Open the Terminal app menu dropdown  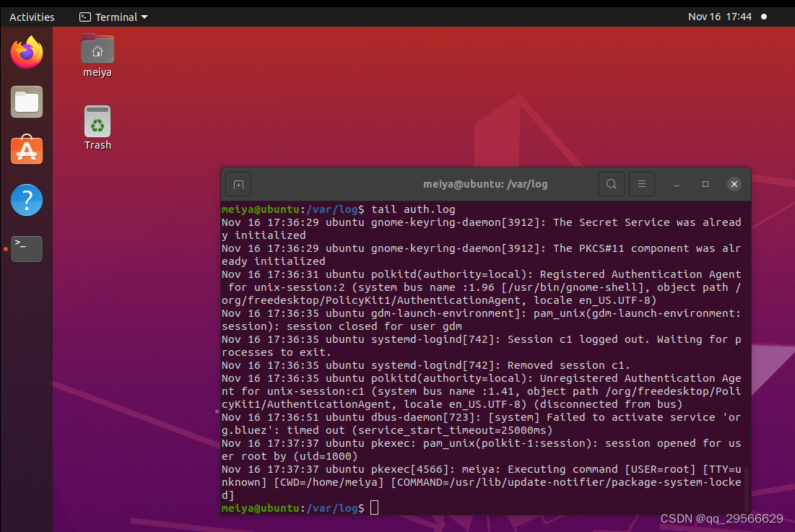click(x=113, y=17)
